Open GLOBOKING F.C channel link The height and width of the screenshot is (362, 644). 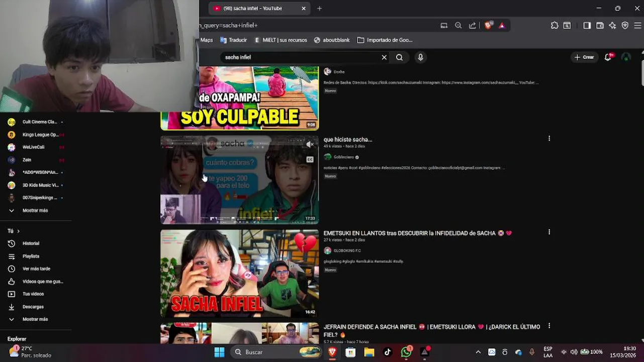tap(347, 251)
